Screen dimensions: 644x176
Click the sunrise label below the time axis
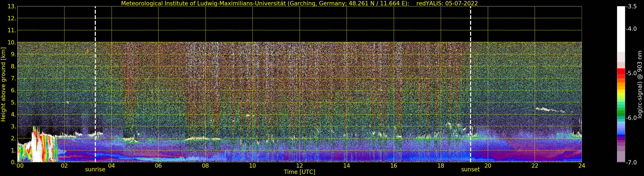click(95, 170)
